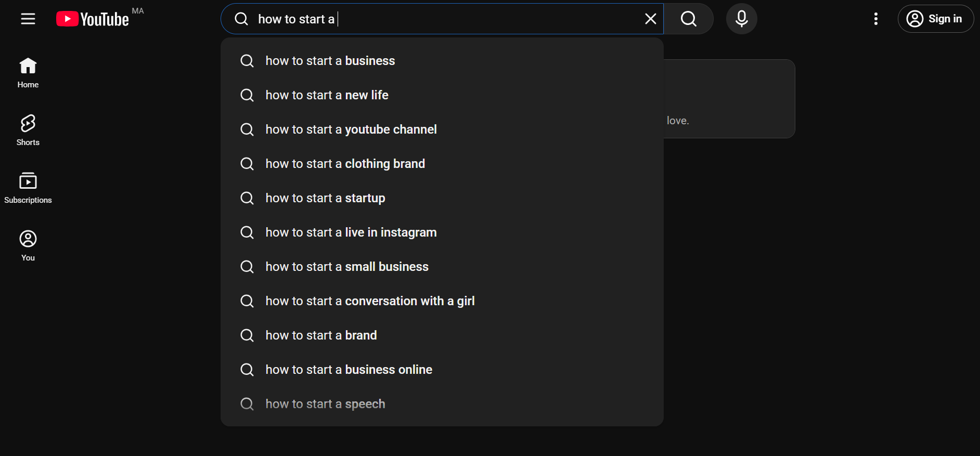Select suggestion 'how to start a business'
Image resolution: width=980 pixels, height=456 pixels.
pos(442,61)
